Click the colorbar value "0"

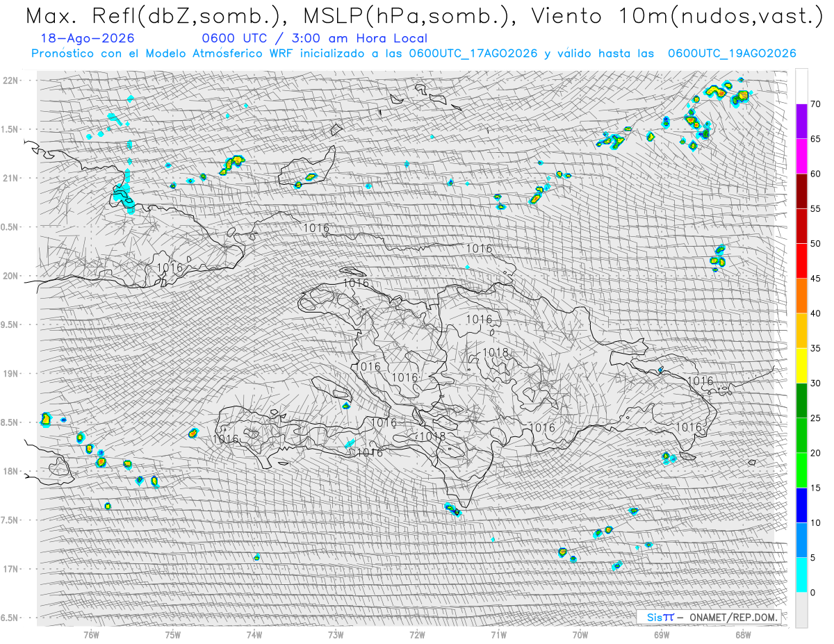[x=812, y=593]
